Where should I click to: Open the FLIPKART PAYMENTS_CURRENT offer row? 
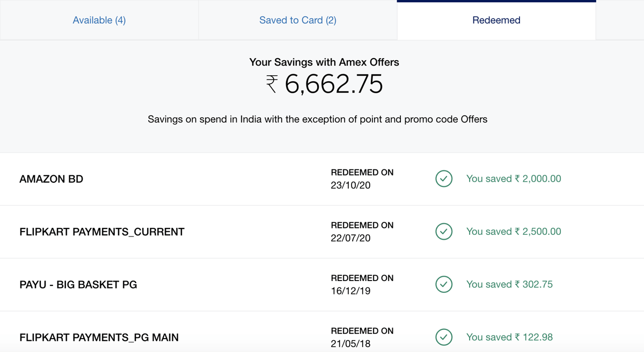(x=102, y=232)
